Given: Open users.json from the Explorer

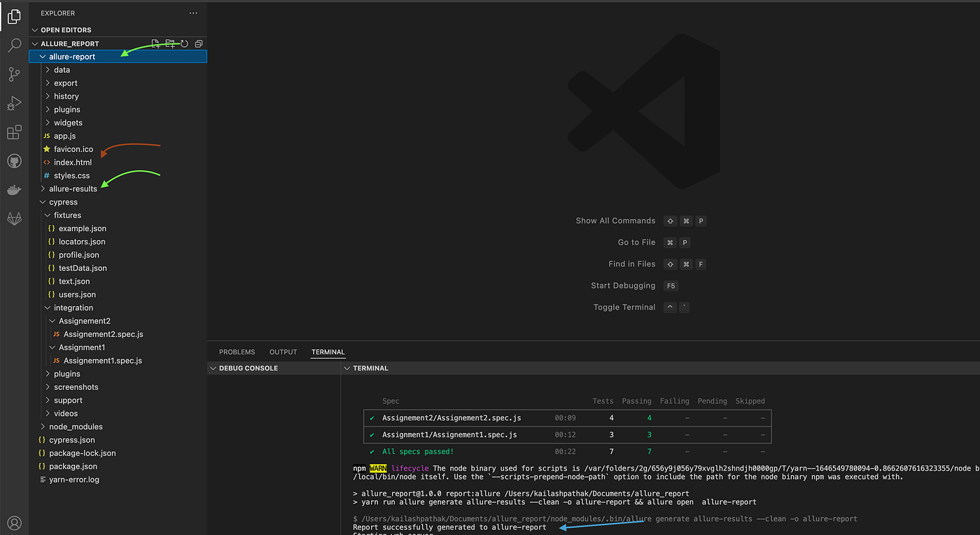Looking at the screenshot, I should point(118,295).
